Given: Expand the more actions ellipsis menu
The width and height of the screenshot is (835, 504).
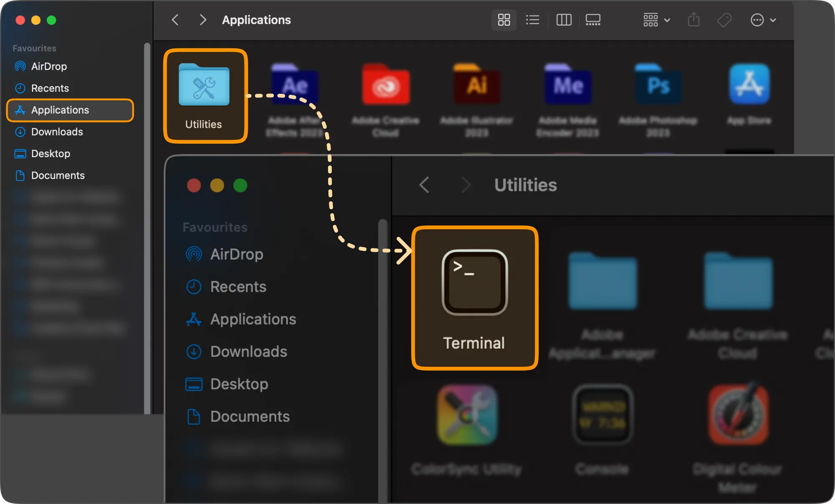Looking at the screenshot, I should (x=763, y=20).
